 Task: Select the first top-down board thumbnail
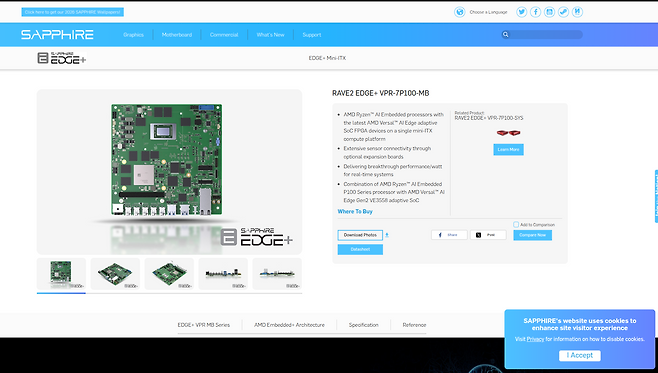pos(61,274)
